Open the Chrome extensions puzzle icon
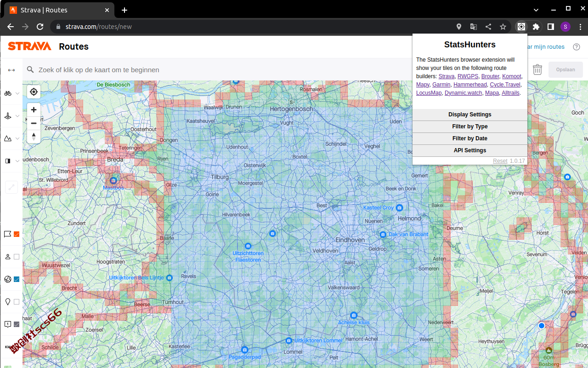588x368 pixels. click(x=536, y=27)
